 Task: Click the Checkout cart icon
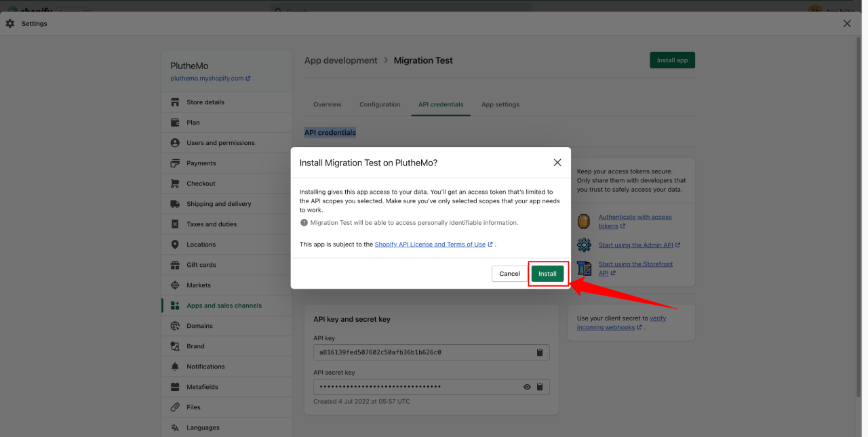(175, 184)
